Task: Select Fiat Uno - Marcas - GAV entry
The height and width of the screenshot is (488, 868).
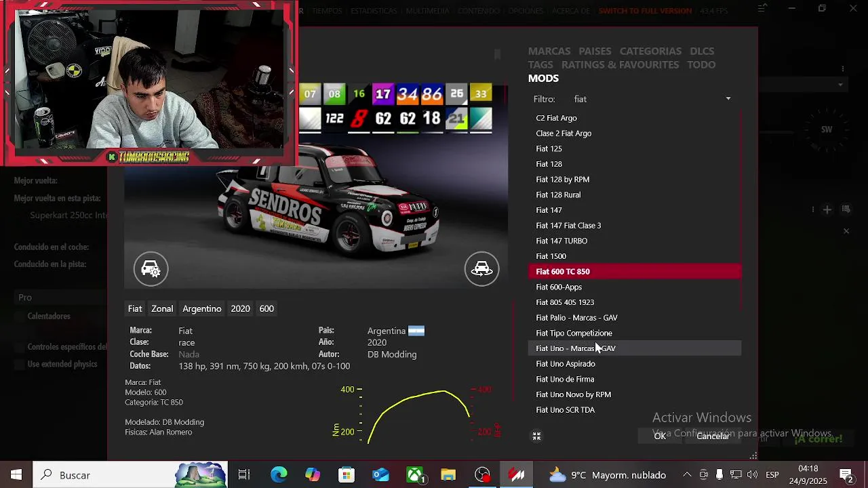Action: [x=635, y=348]
